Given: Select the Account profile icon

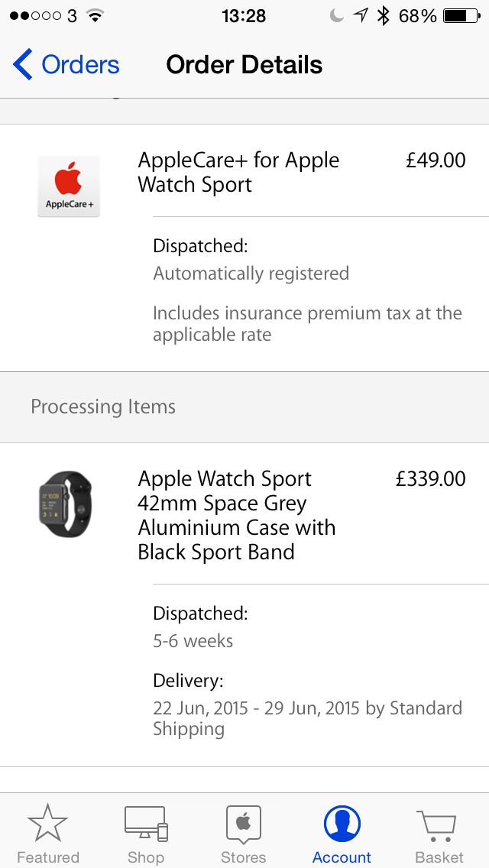Looking at the screenshot, I should coord(342,824).
